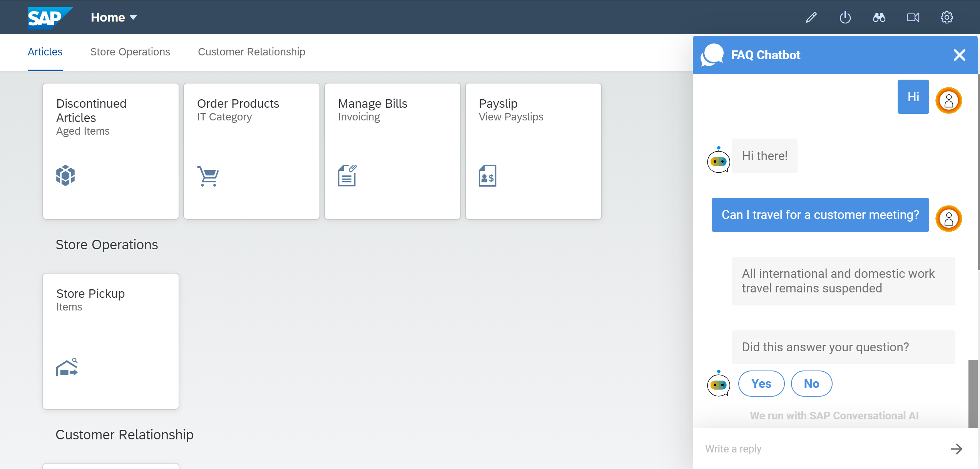Open the Order Products cart tile
This screenshot has width=980, height=469.
pos(252,151)
